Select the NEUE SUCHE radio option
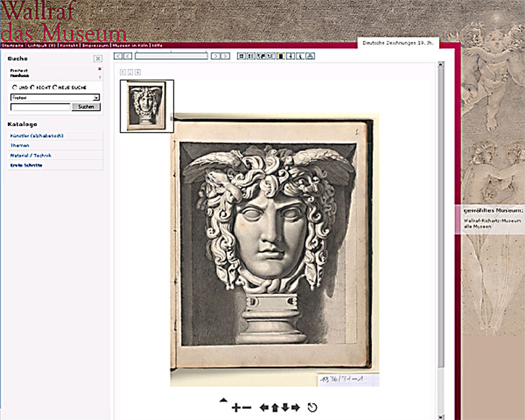The width and height of the screenshot is (525, 420). click(54, 87)
